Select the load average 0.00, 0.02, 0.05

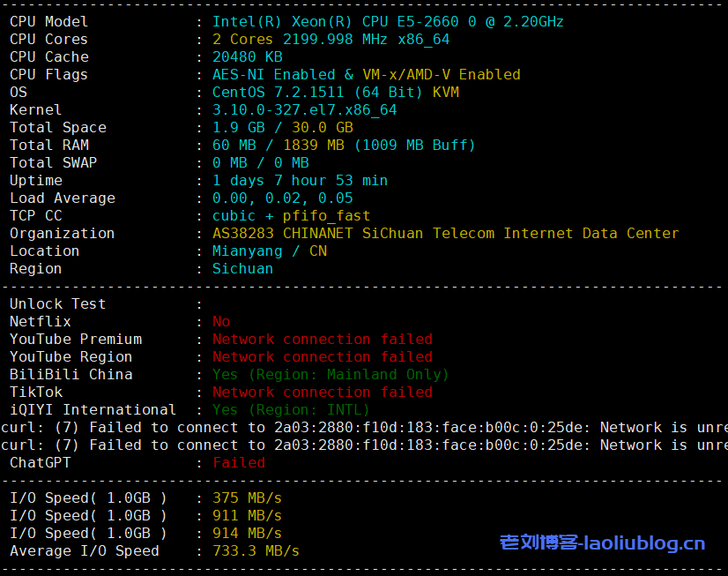point(283,198)
